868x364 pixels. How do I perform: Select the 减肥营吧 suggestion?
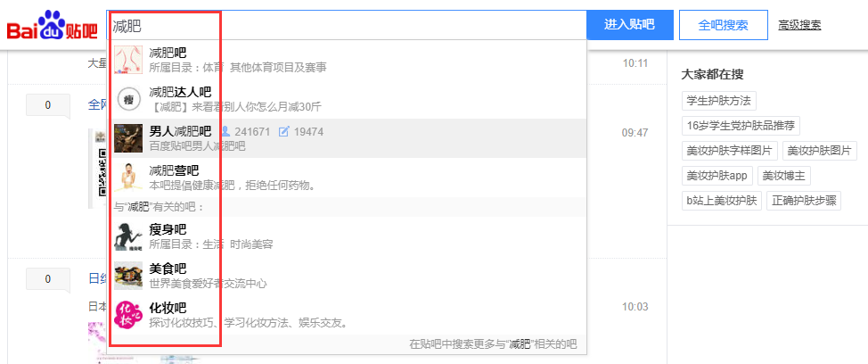click(347, 178)
